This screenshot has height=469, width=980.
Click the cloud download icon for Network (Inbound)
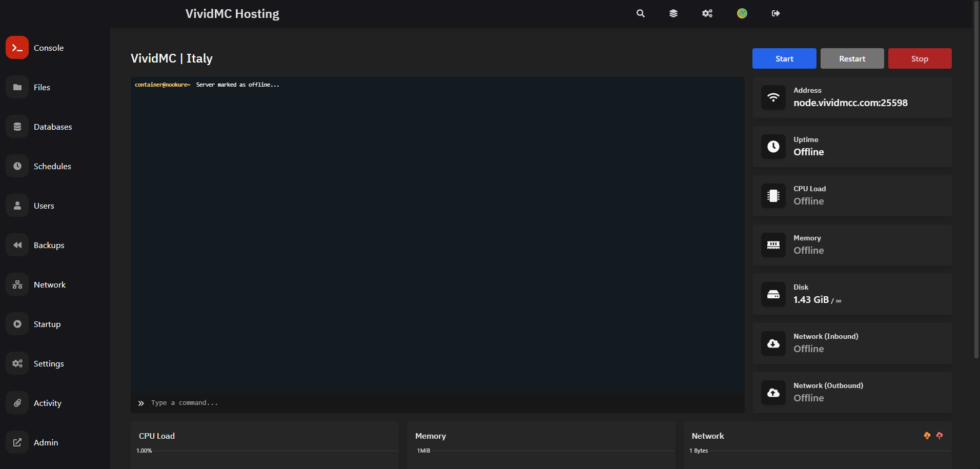(x=773, y=343)
